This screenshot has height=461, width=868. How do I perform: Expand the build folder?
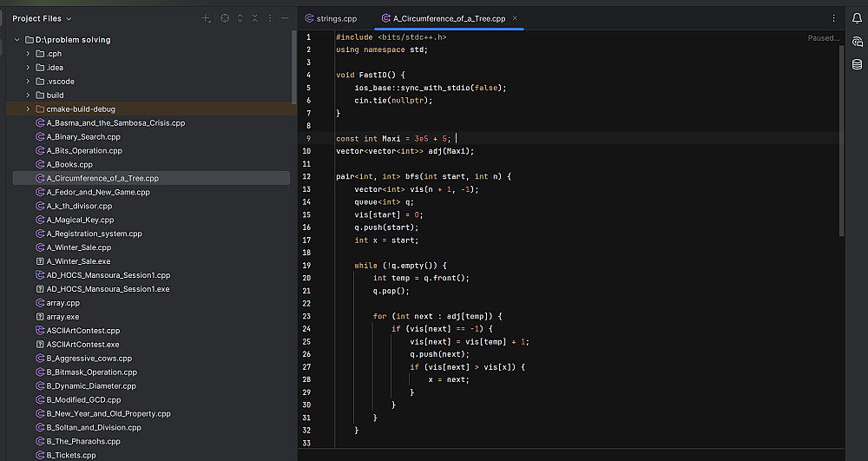[28, 95]
